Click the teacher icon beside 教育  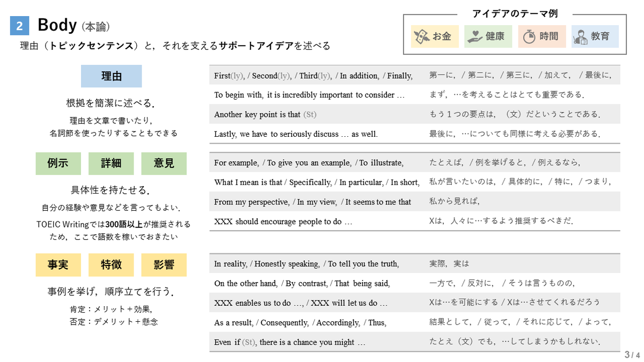click(x=580, y=37)
